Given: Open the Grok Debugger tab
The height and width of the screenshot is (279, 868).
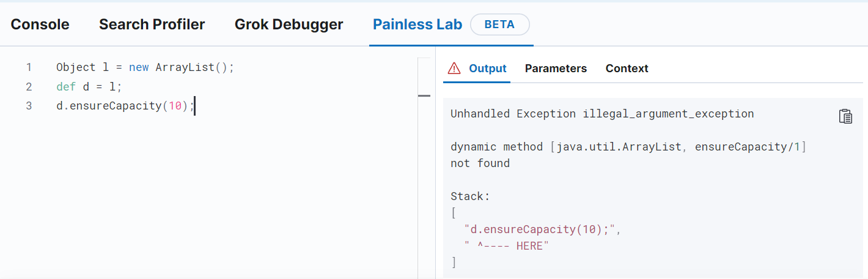Looking at the screenshot, I should (x=289, y=24).
